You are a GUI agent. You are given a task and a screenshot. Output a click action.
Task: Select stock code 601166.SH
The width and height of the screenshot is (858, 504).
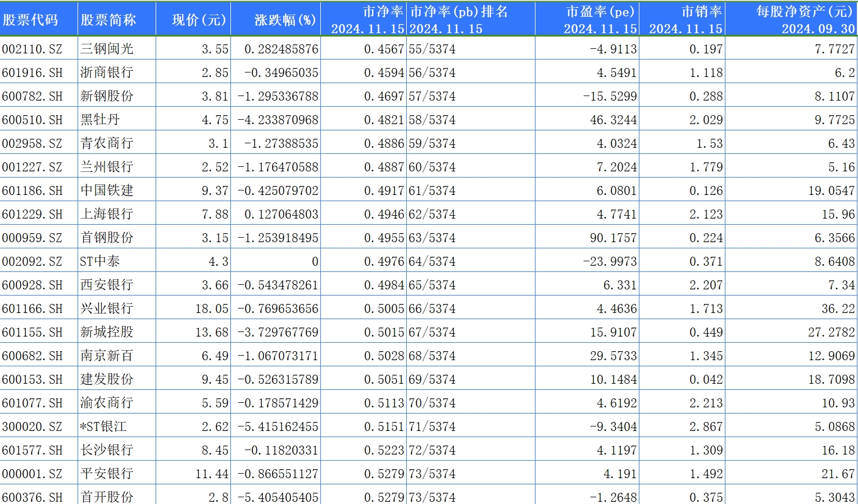[x=32, y=309]
